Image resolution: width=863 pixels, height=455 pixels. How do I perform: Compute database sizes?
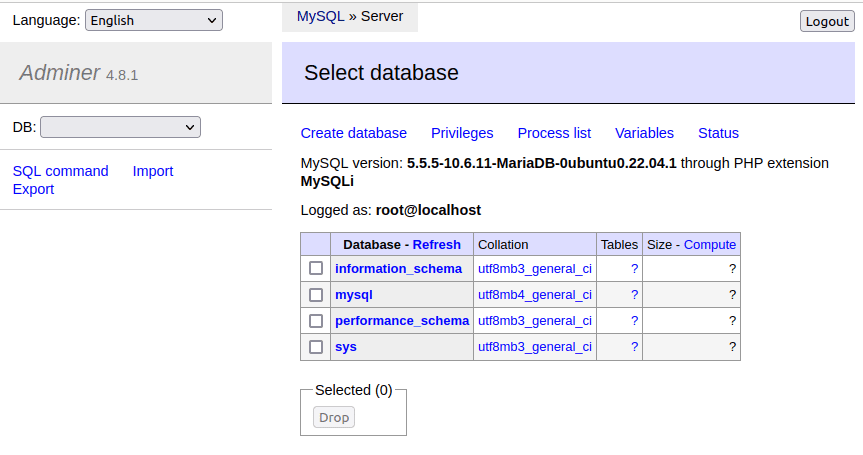(710, 244)
